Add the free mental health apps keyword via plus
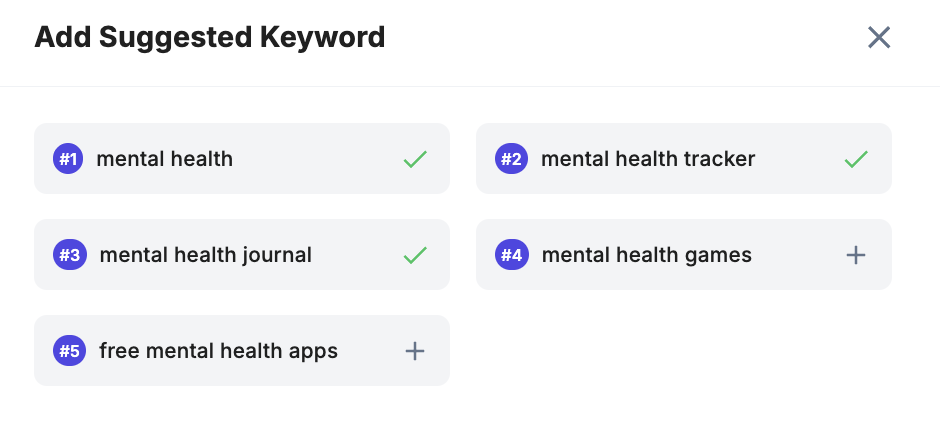 [x=414, y=351]
